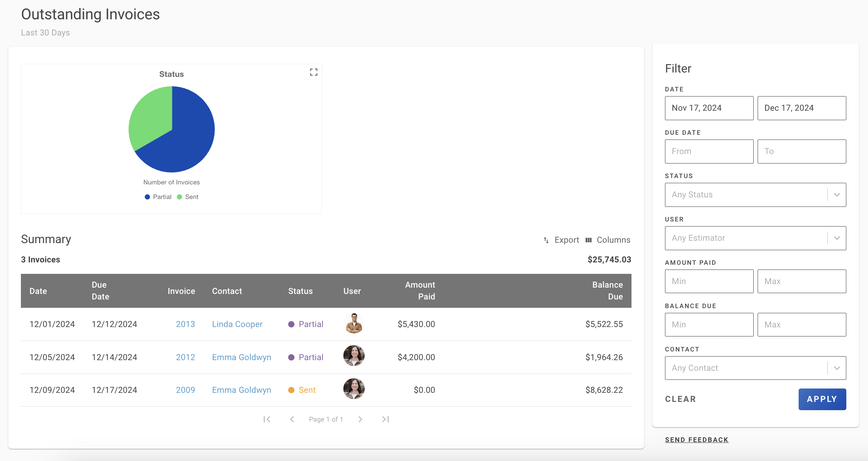Viewport: 868px width, 461px height.
Task: Go to first page of results
Action: pos(267,419)
